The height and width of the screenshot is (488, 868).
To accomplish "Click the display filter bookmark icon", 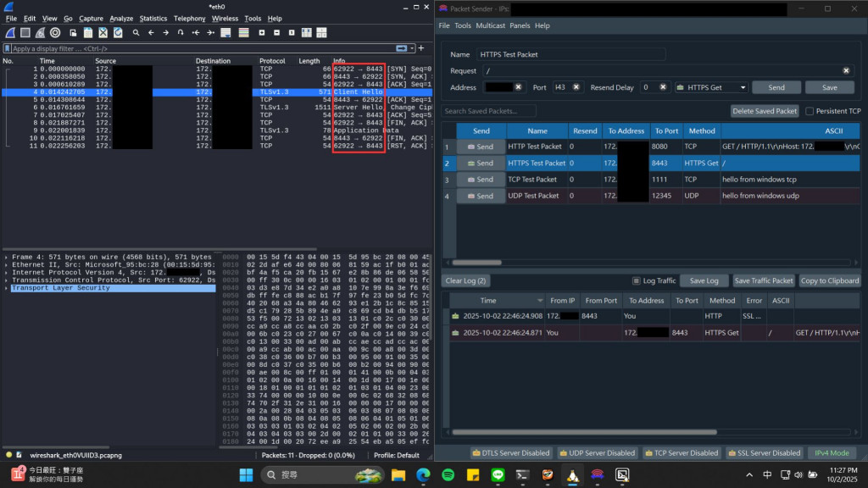I will pyautogui.click(x=7, y=48).
